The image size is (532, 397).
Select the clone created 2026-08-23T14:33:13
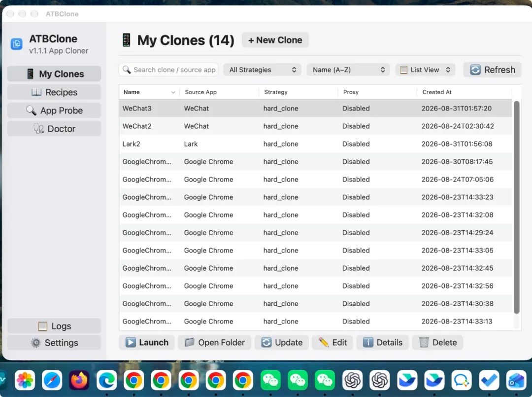[x=316, y=321]
